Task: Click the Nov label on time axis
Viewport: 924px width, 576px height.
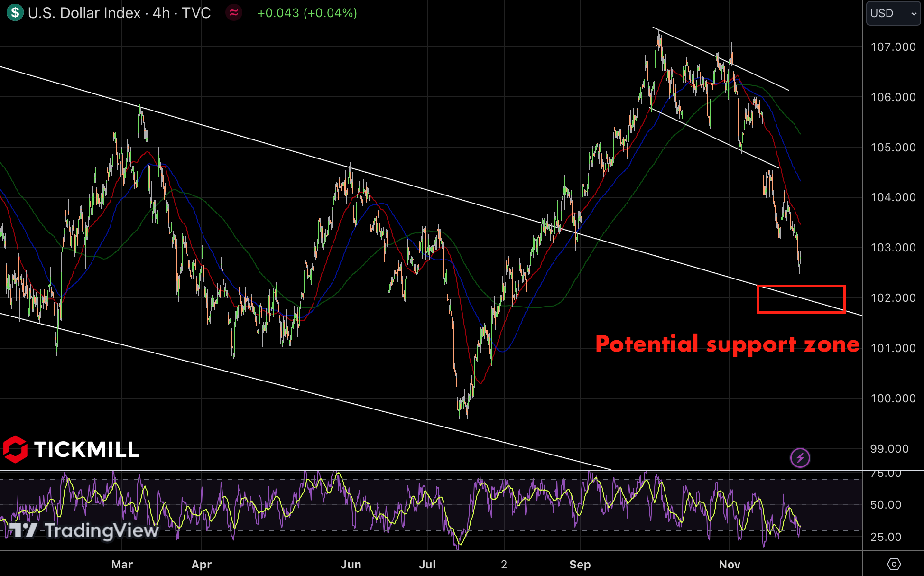Action: click(729, 564)
